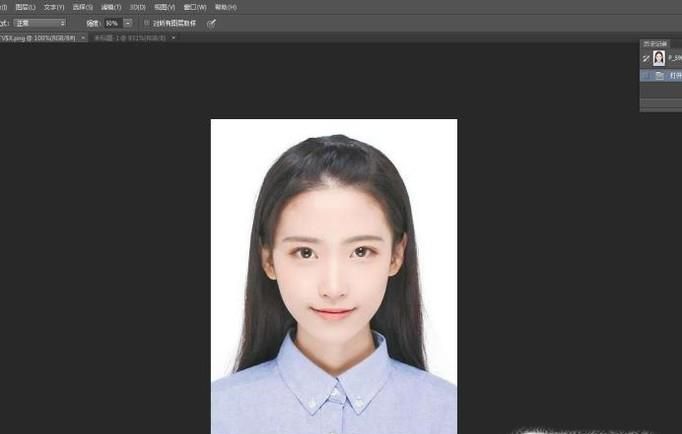Open the 文字(Y) menu
The width and height of the screenshot is (682, 434).
click(x=54, y=6)
